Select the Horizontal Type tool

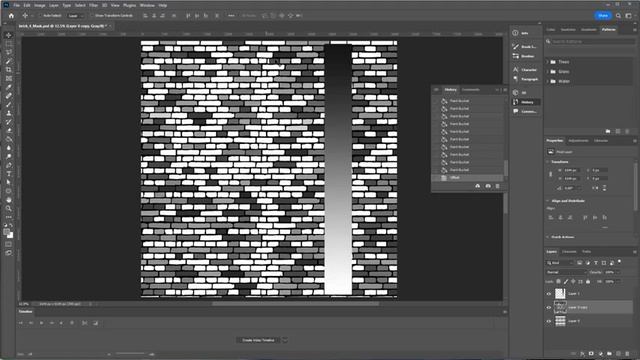[9, 174]
